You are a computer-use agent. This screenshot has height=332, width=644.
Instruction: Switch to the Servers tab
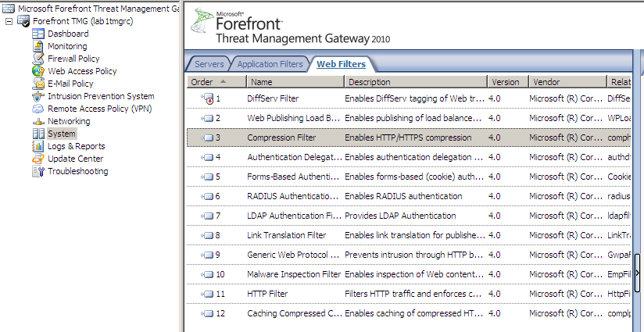pos(209,64)
